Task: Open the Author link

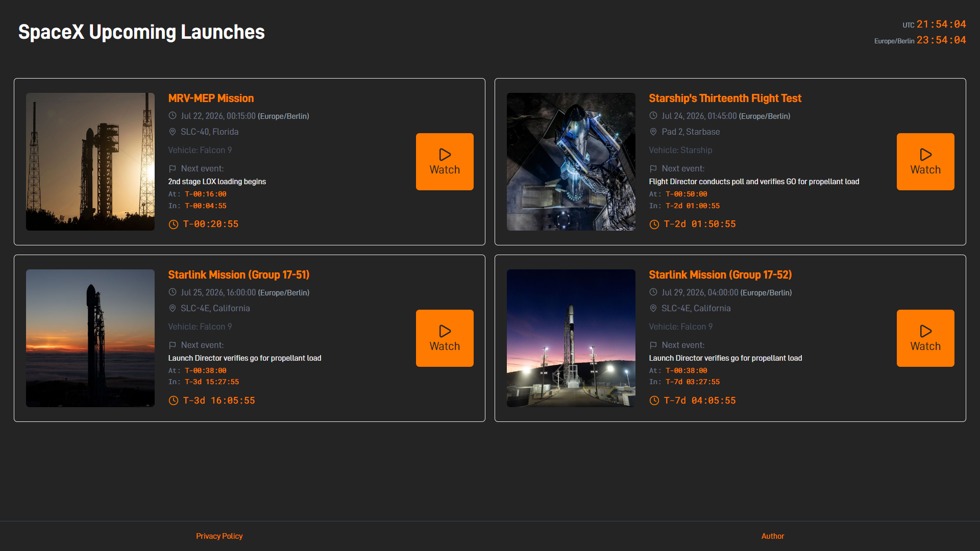Action: tap(773, 536)
